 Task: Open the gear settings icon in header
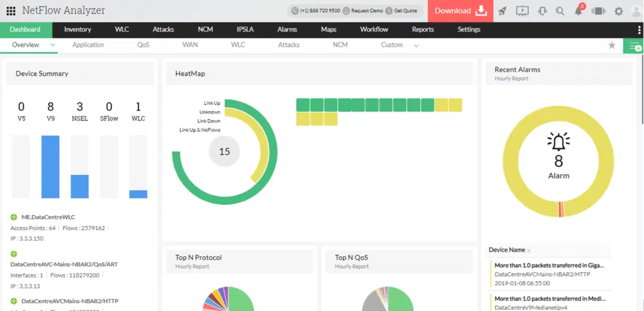pos(618,11)
